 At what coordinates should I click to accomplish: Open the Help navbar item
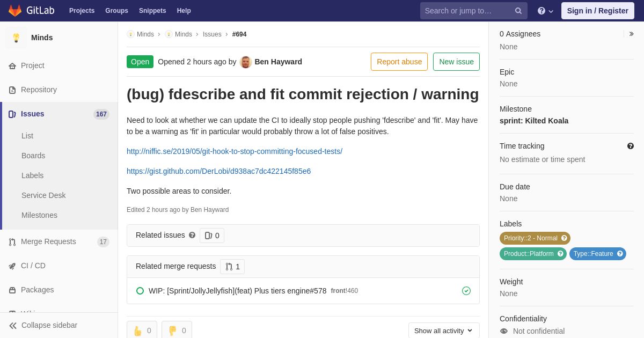click(x=184, y=11)
